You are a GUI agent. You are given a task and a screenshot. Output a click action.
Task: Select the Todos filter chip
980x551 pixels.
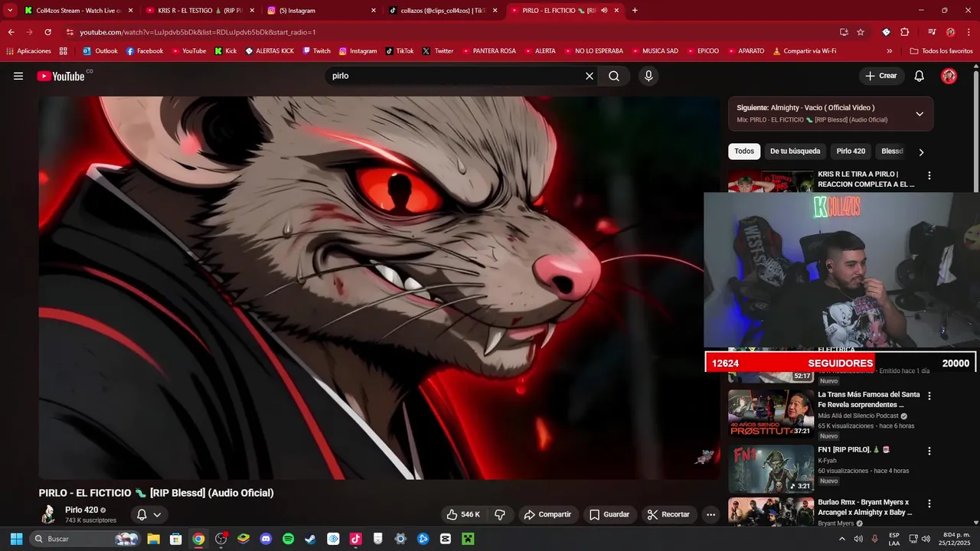coord(744,152)
